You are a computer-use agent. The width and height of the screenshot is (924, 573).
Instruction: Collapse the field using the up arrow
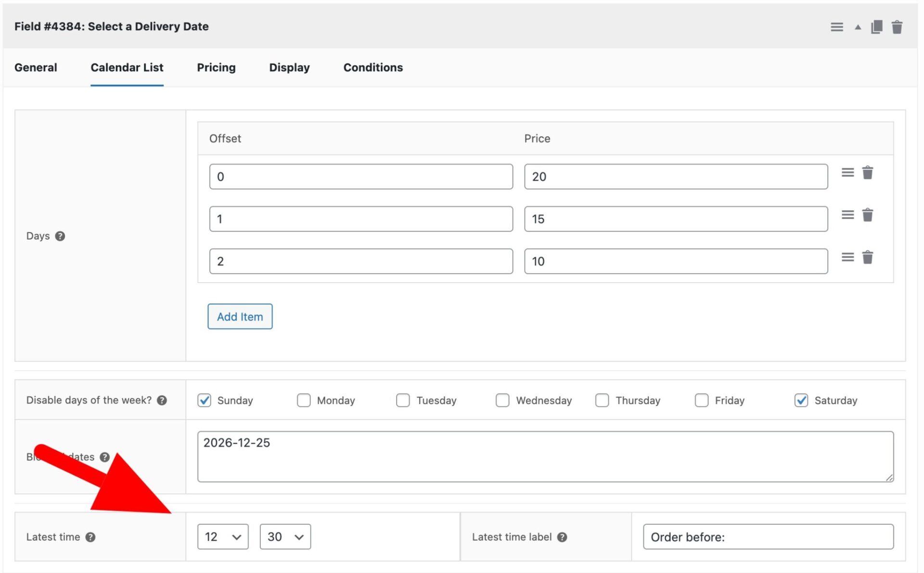click(x=857, y=27)
